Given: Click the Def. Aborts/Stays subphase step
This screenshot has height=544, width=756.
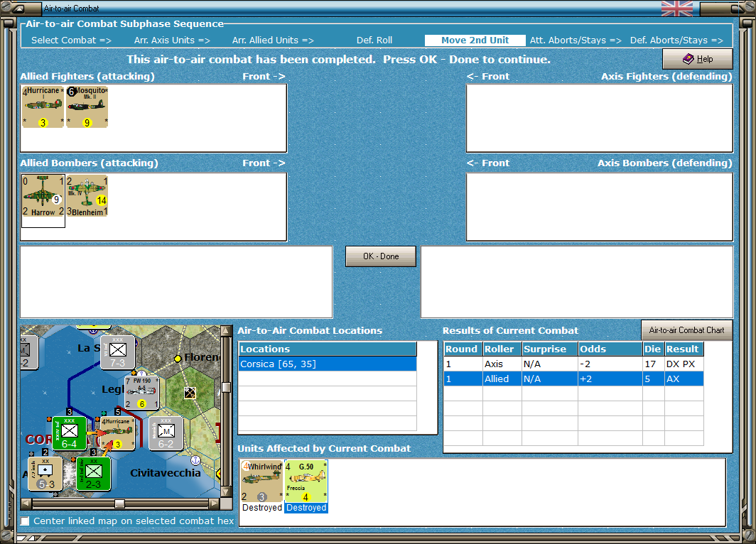Looking at the screenshot, I should click(x=676, y=40).
